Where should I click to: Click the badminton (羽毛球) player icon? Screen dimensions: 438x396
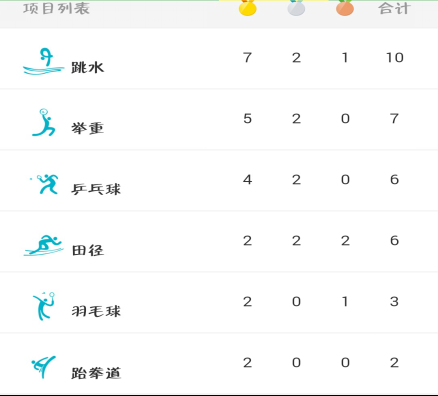point(44,306)
